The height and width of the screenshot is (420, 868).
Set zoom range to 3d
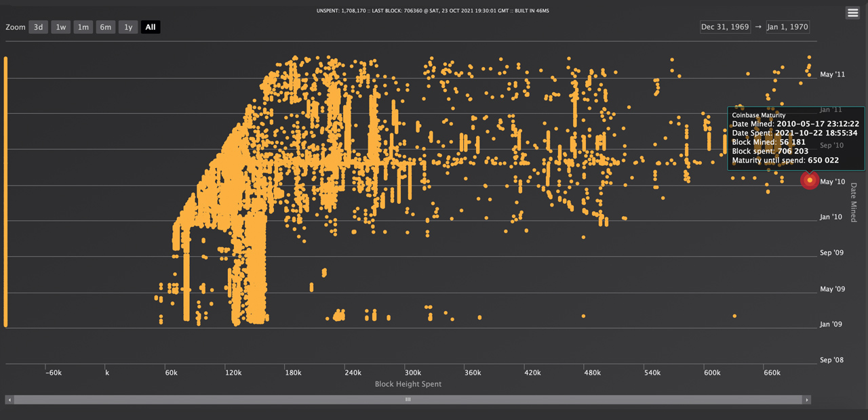click(38, 27)
